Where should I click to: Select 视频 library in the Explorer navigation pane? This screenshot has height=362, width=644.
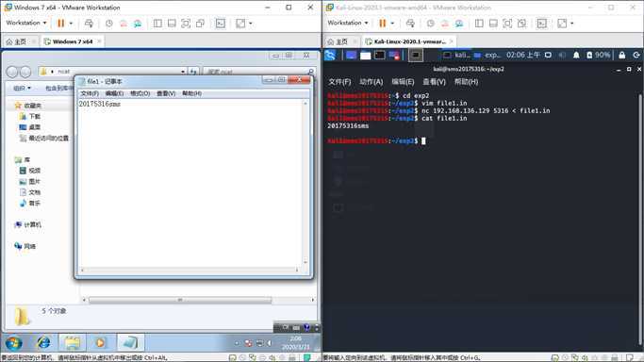point(30,171)
